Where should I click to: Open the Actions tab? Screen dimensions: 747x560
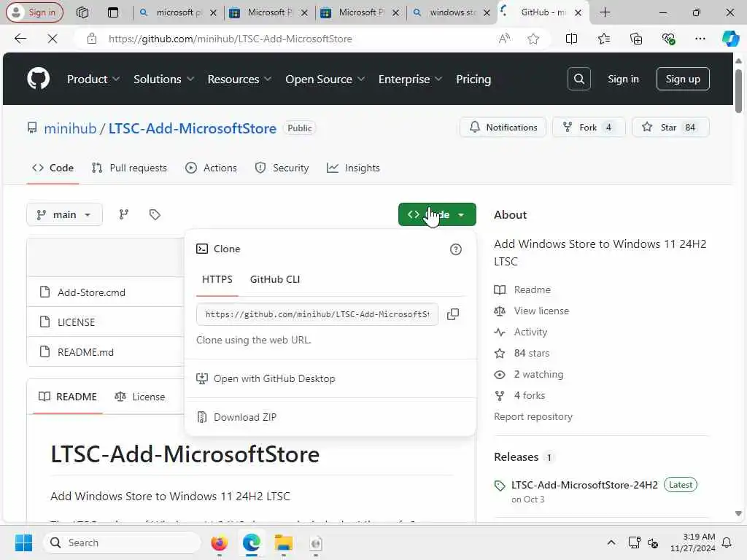click(211, 168)
